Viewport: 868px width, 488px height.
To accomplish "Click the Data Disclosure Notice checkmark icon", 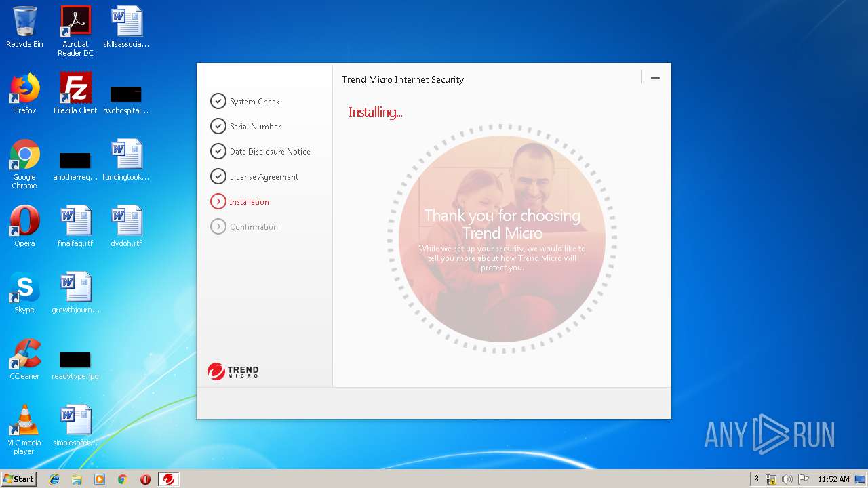I will click(x=218, y=151).
